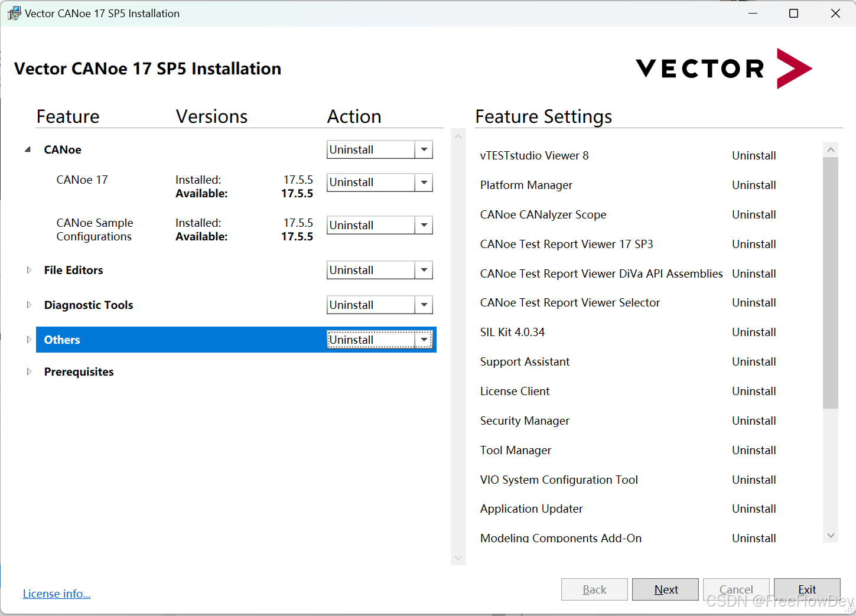This screenshot has height=616, width=856.
Task: Open CANoe Sample Configurations action dropdown
Action: coord(424,225)
